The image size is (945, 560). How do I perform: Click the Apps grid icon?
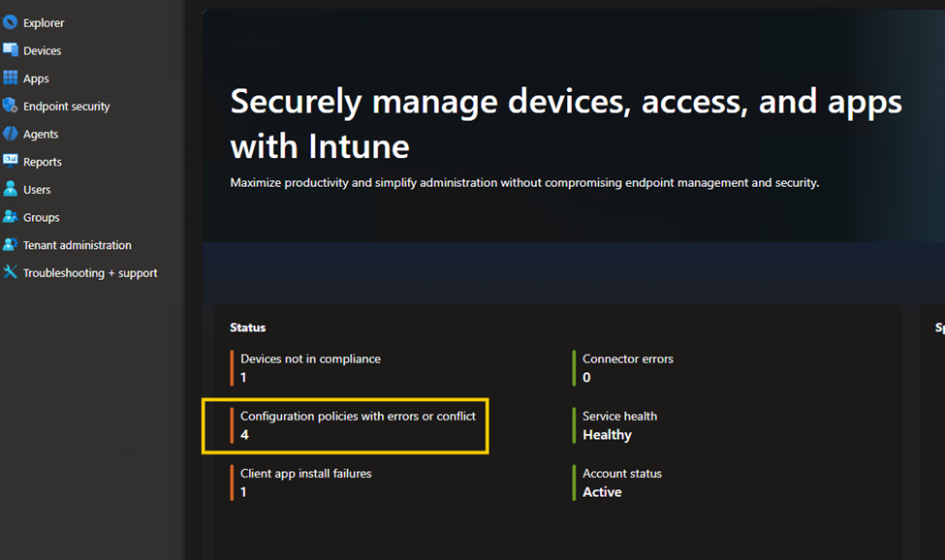point(11,78)
